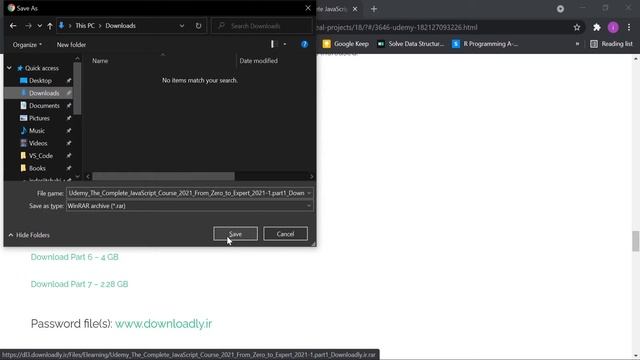The image size is (640, 360).
Task: Click the Chrome URL address bar
Action: [441, 27]
